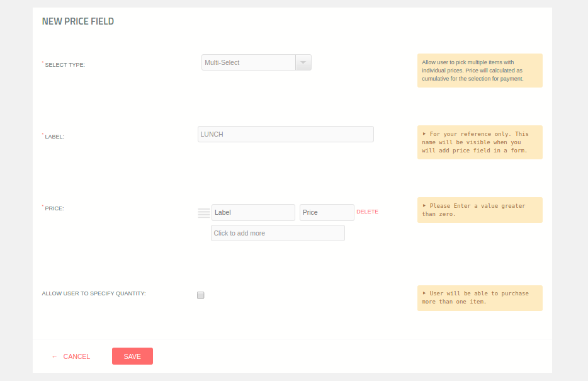588x381 pixels.
Task: Click the back arrow next to CANCEL
Action: tap(54, 356)
